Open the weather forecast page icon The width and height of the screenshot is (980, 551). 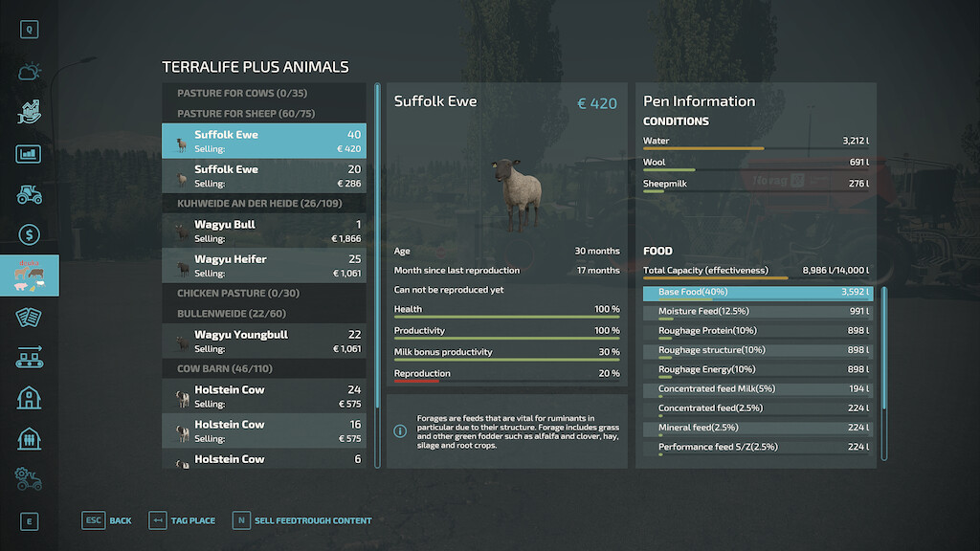29,72
